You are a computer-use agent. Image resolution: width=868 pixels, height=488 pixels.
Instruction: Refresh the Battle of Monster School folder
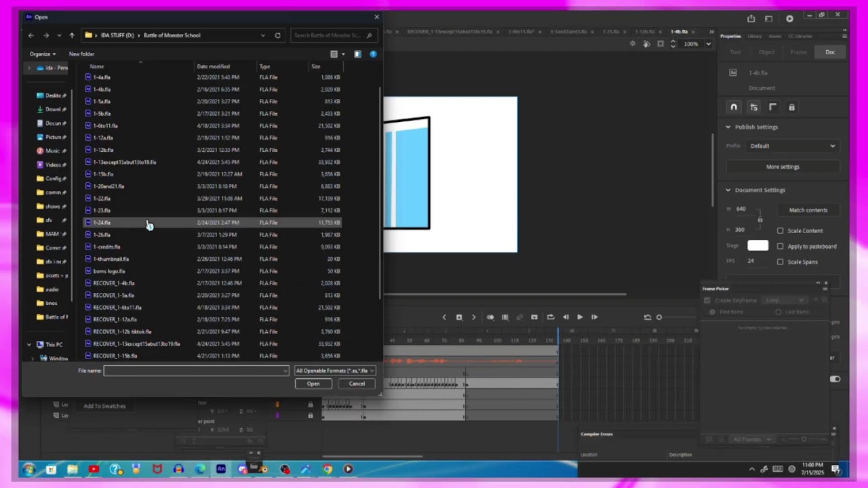(x=277, y=35)
